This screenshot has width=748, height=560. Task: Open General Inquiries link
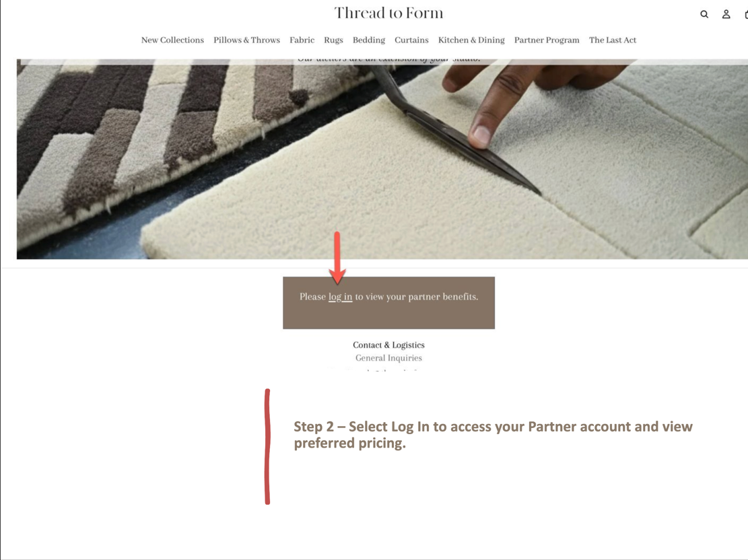(388, 358)
